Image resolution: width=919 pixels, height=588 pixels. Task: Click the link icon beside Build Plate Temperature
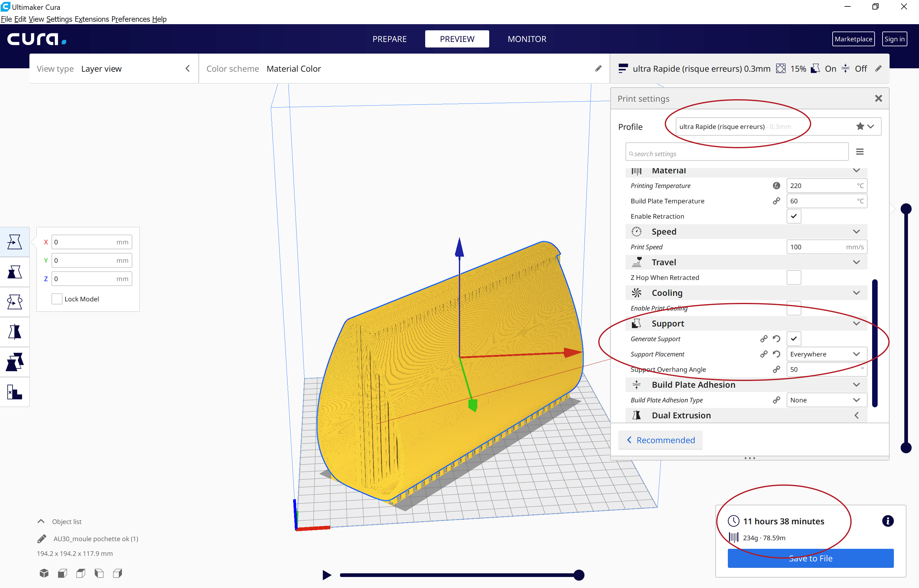776,201
